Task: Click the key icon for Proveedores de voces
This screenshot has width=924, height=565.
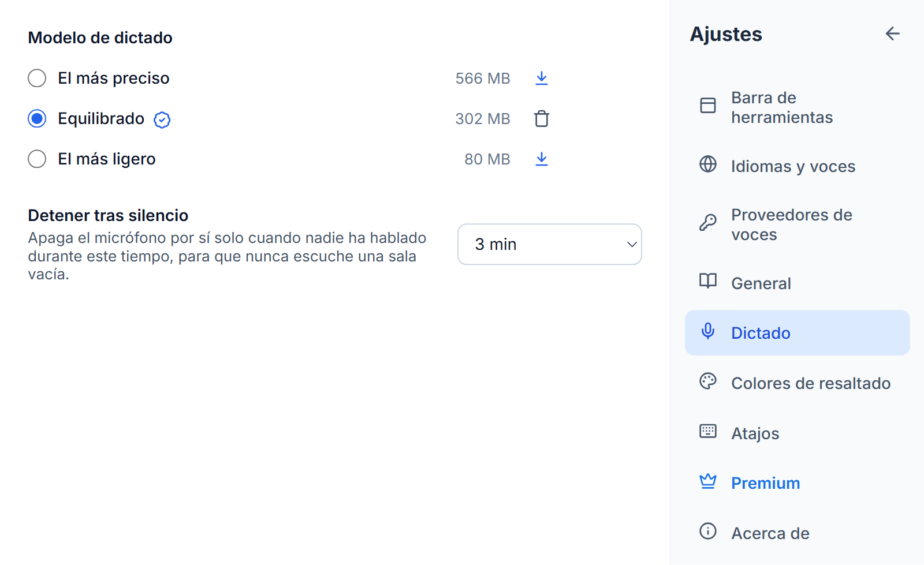Action: pos(708,222)
